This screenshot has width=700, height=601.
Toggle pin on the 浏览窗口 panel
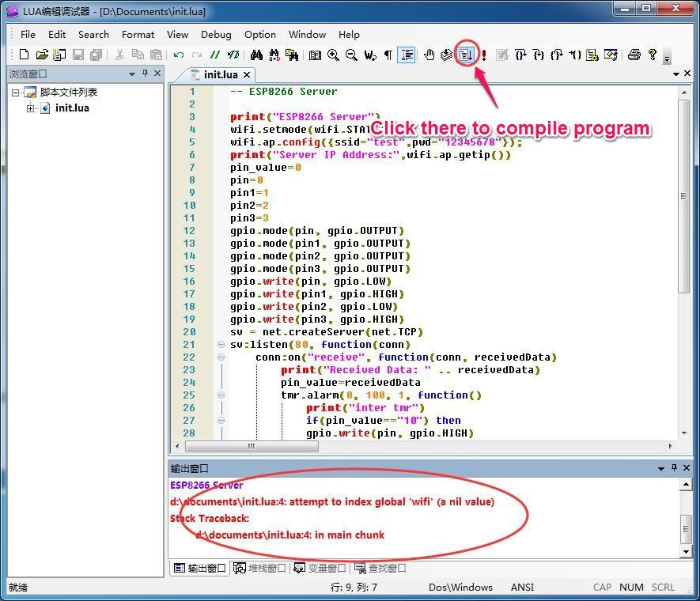(x=145, y=73)
